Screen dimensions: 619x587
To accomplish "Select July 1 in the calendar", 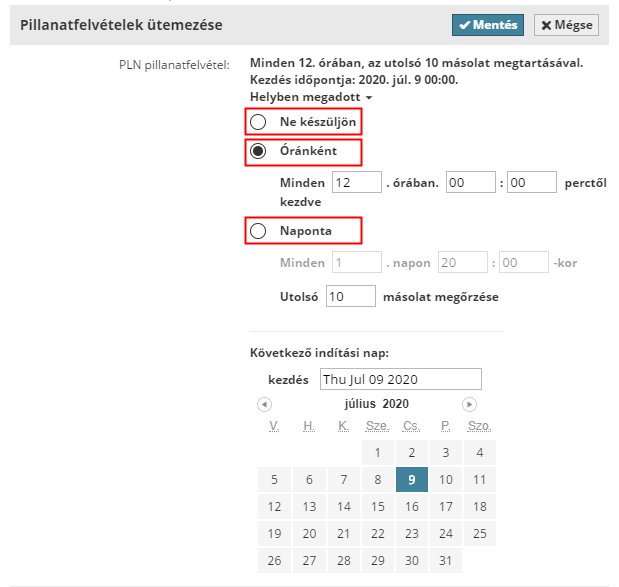I will [x=377, y=453].
